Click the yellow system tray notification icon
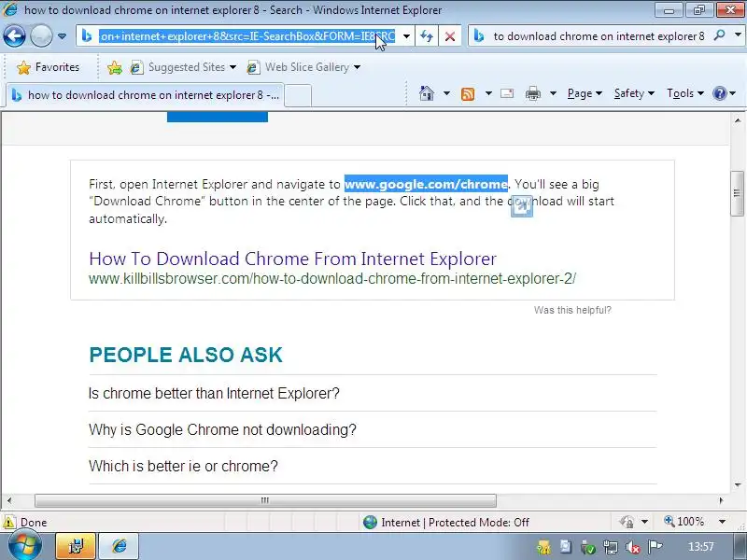The width and height of the screenshot is (747, 560). point(543,547)
